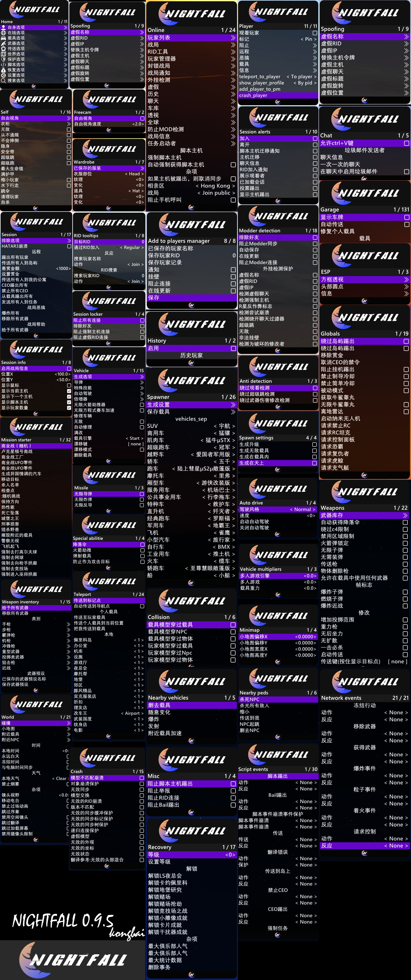The image size is (411, 980).
Task: Click the code brackets script options icon
Action: 4,65
